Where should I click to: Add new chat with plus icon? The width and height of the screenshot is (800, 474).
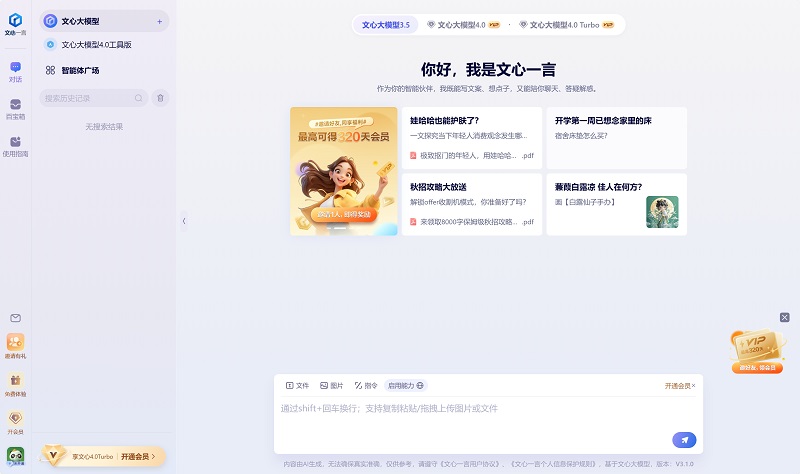(160, 21)
